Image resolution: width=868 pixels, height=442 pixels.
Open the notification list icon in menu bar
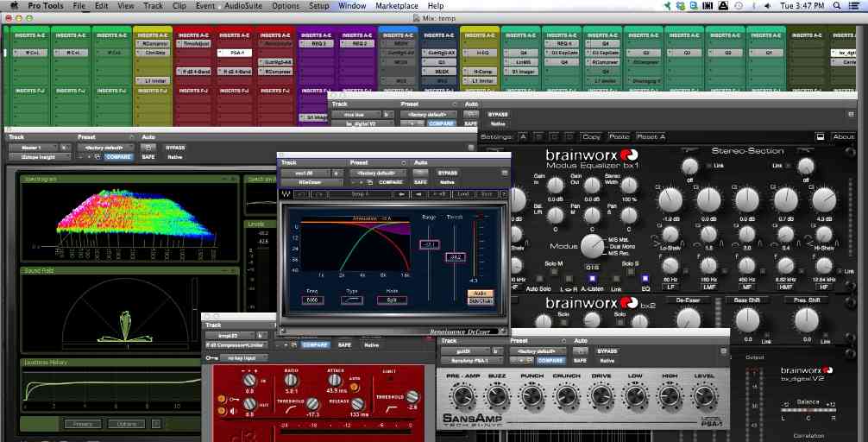tap(853, 5)
